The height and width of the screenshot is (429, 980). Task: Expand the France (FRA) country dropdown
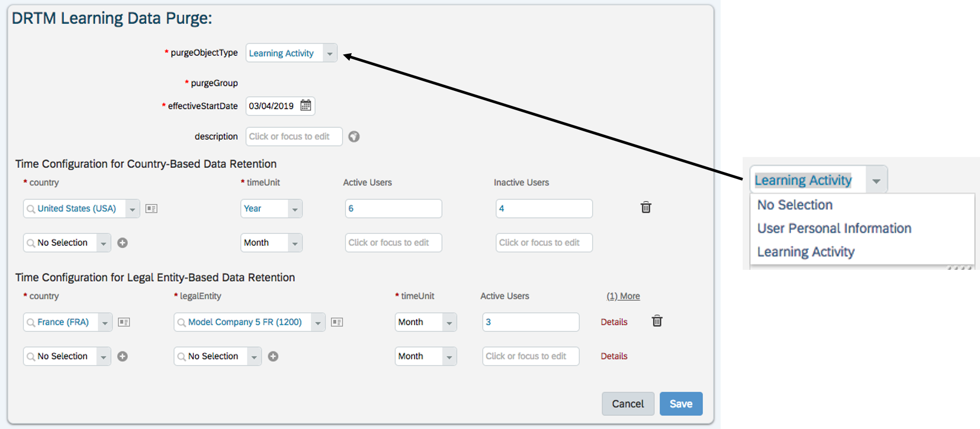click(x=105, y=322)
